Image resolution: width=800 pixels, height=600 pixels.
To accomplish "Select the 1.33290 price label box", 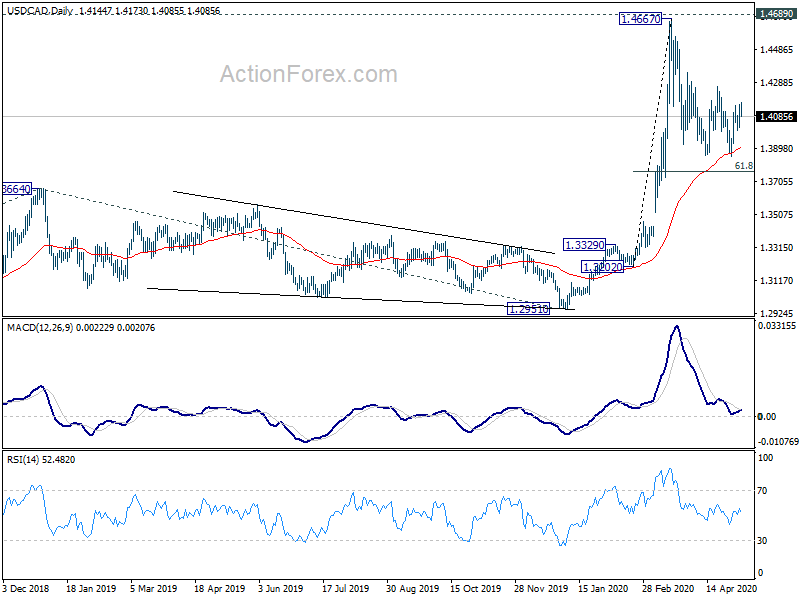I will click(584, 245).
